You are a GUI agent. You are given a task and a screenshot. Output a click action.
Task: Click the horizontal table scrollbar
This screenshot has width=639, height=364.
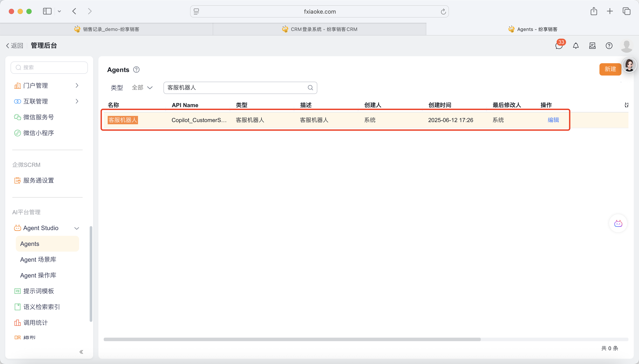(x=292, y=339)
